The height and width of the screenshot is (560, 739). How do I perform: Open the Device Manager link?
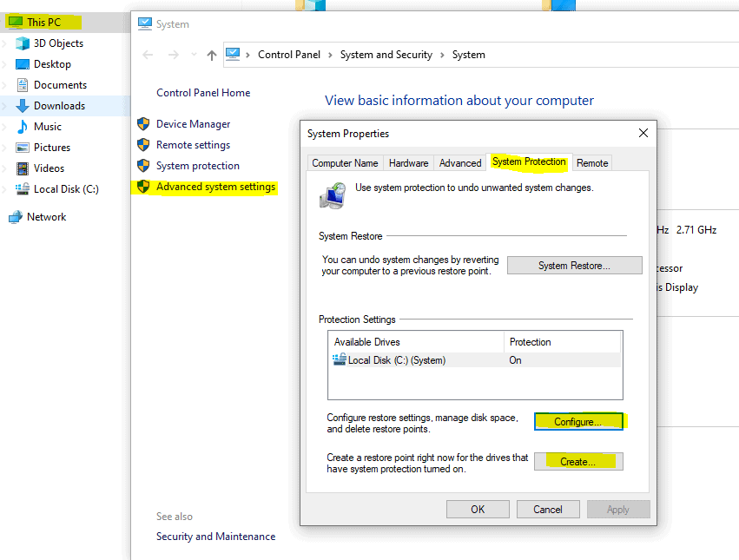(x=194, y=124)
